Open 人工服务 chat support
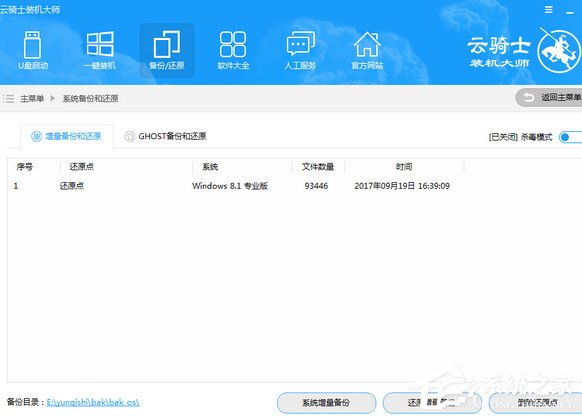Screen dimensions: 582x418 pos(300,50)
